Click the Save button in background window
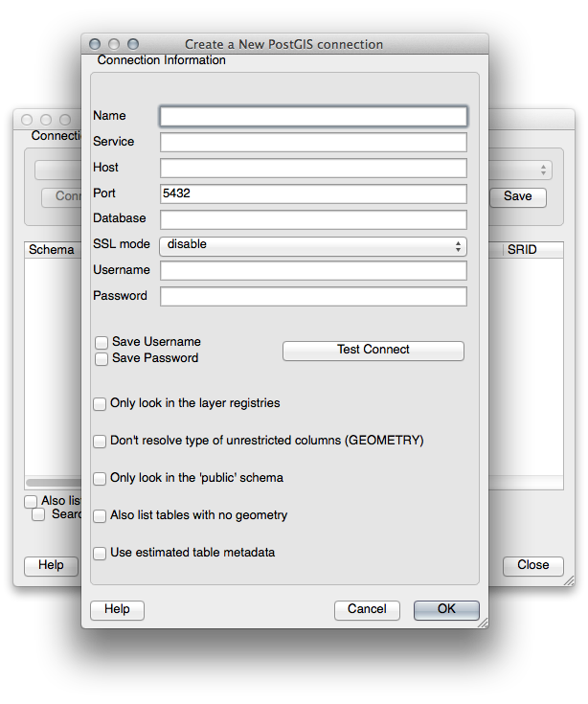 tap(517, 196)
